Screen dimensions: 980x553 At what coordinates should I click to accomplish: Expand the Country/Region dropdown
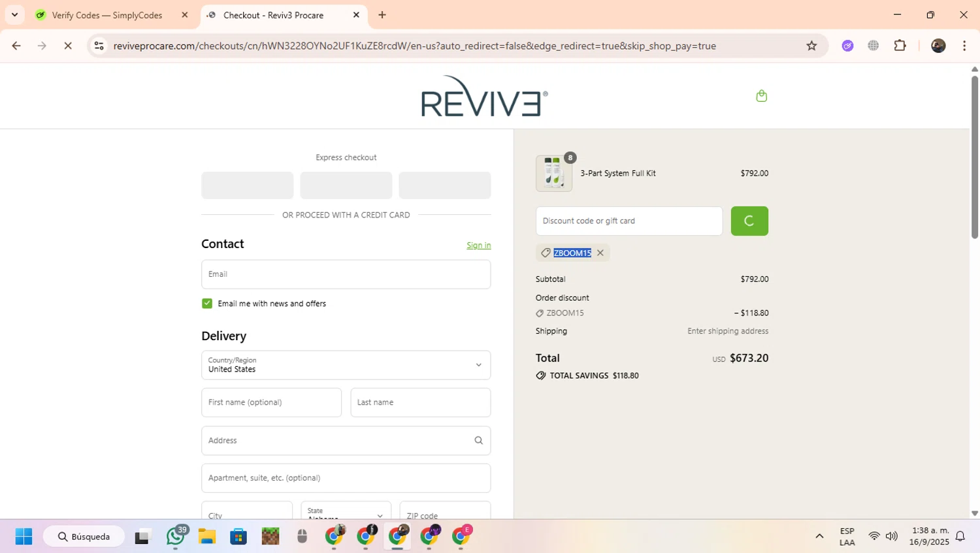coord(346,365)
